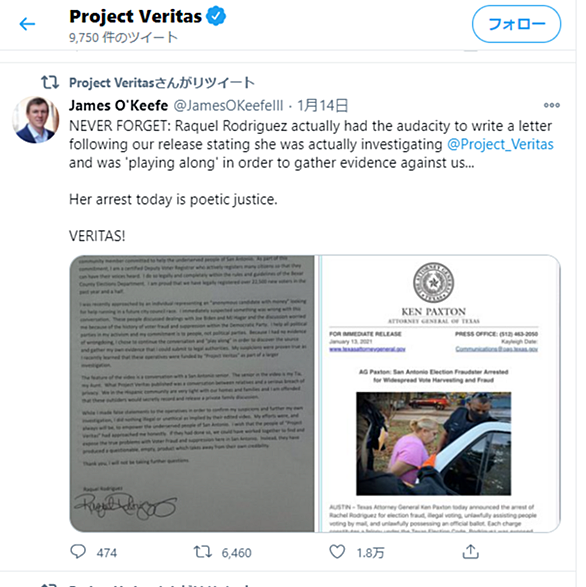This screenshot has height=587, width=586.
Task: Like the tweet with the heart icon
Action: click(337, 552)
